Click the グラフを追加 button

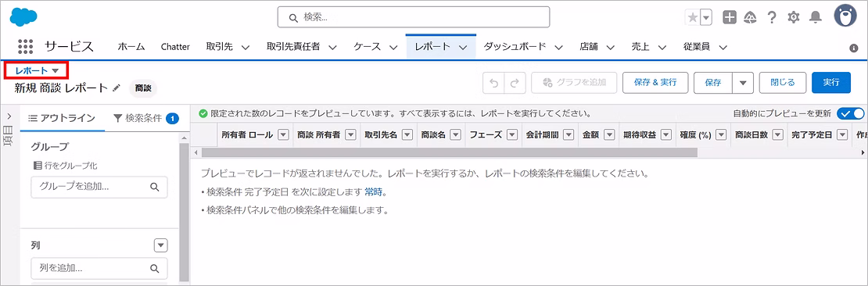pos(574,82)
